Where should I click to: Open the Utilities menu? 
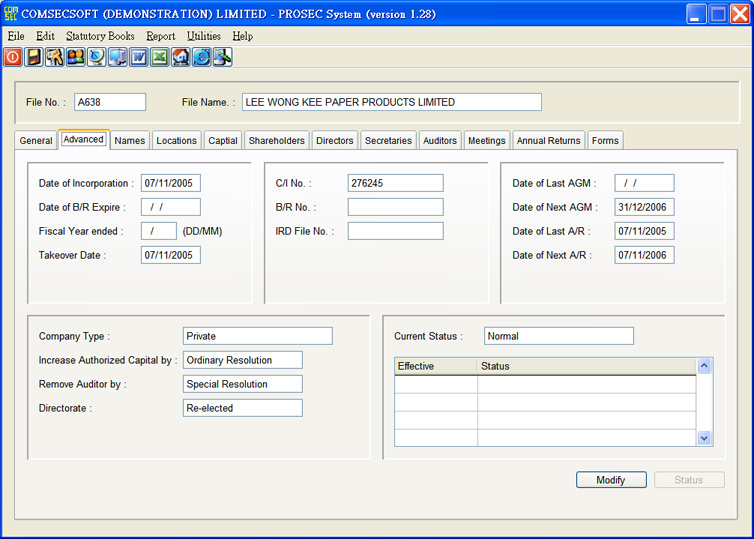pyautogui.click(x=203, y=36)
